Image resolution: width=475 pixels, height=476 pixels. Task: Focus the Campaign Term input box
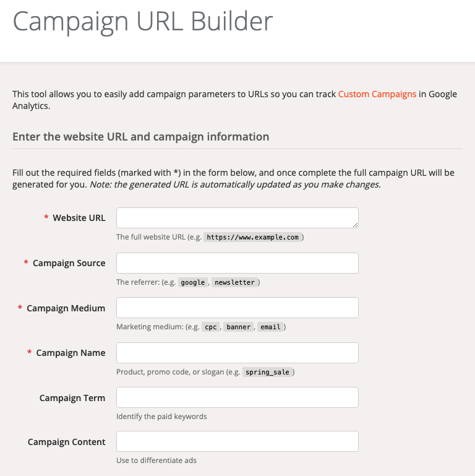(x=237, y=397)
